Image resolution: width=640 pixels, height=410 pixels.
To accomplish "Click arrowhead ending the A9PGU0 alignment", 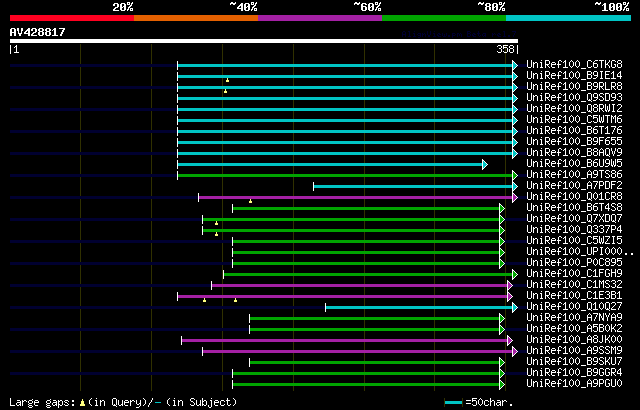I will (502, 385).
